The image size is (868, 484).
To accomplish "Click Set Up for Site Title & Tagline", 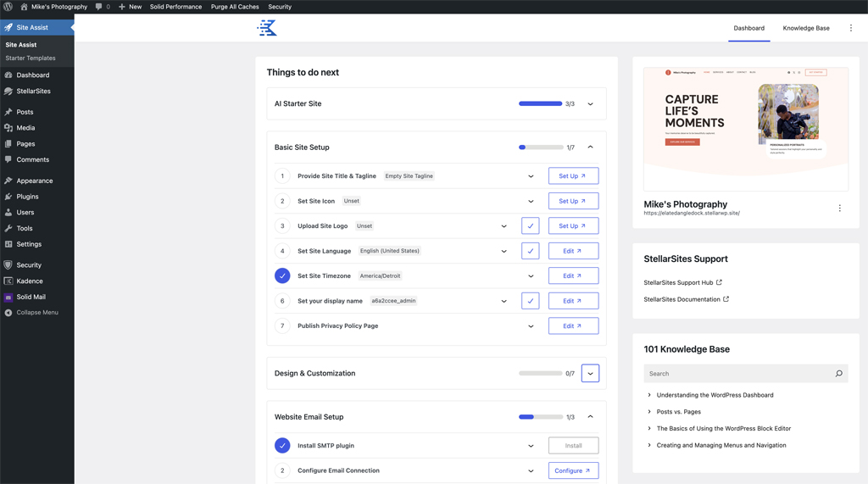I will click(574, 176).
